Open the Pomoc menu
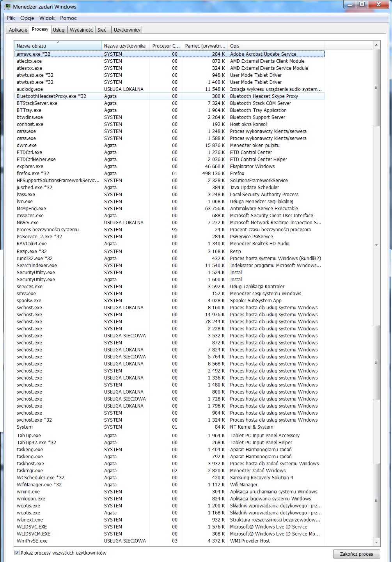The height and width of the screenshot is (562, 392). [68, 18]
